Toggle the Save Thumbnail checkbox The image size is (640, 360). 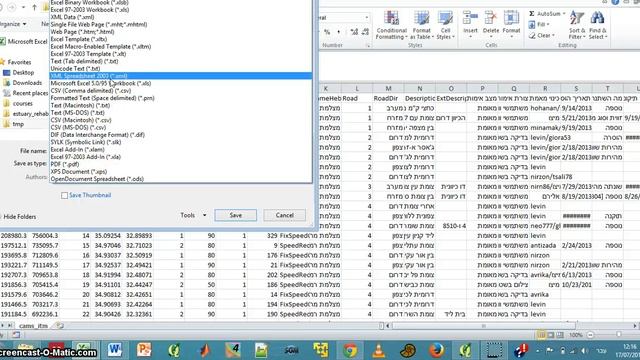tap(64, 196)
